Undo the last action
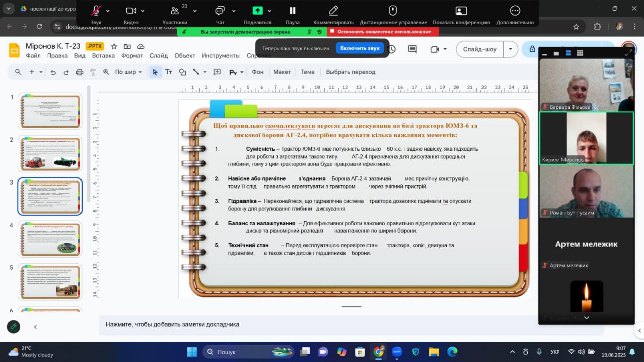644x362 pixels. click(x=53, y=72)
